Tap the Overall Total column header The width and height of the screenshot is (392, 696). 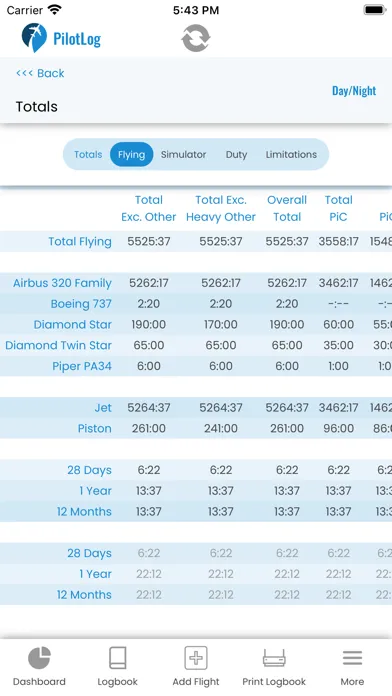(287, 208)
